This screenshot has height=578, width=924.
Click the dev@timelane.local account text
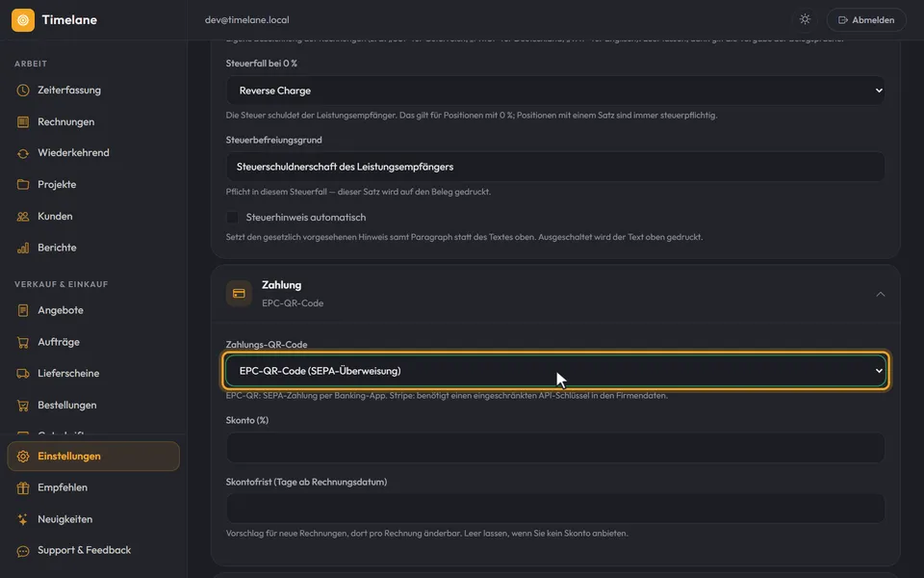247,19
